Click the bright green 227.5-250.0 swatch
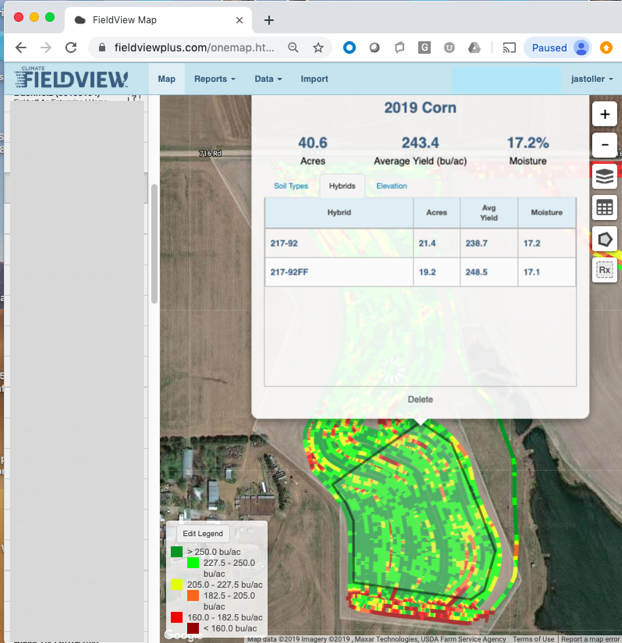Screen dimensions: 622x643 pos(193,563)
